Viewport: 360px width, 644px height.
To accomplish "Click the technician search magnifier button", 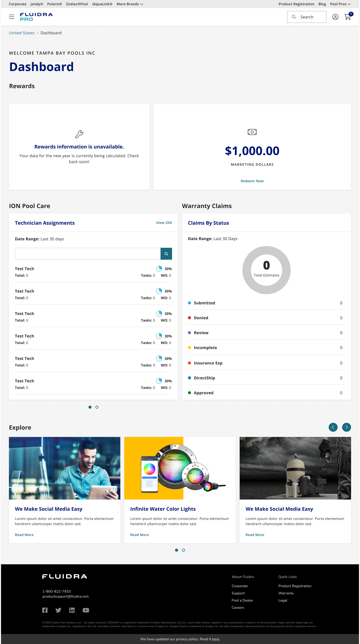I will pyautogui.click(x=166, y=254).
